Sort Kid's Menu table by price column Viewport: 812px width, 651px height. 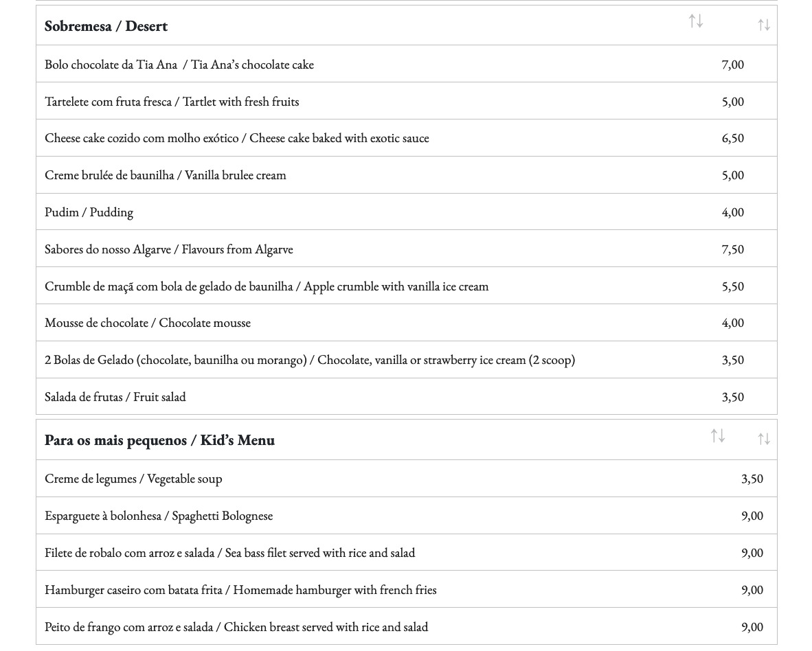coord(763,439)
